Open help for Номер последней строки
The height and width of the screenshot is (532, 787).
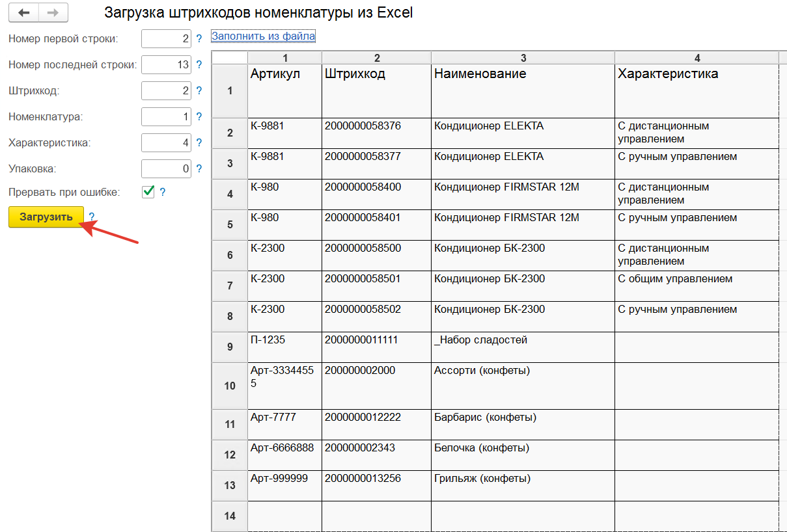(199, 65)
